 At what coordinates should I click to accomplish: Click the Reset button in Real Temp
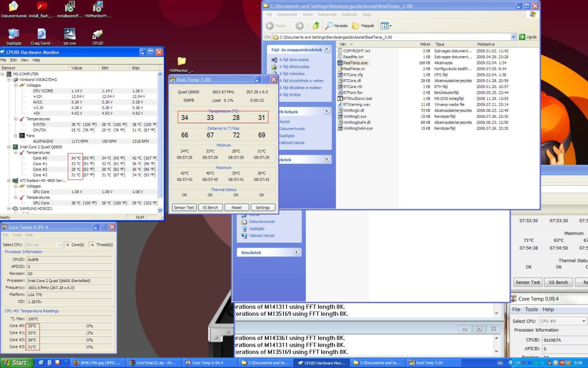coord(236,208)
